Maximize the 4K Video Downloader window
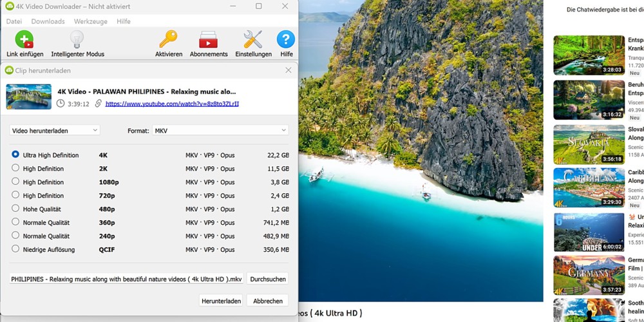The height and width of the screenshot is (322, 644). [x=258, y=6]
